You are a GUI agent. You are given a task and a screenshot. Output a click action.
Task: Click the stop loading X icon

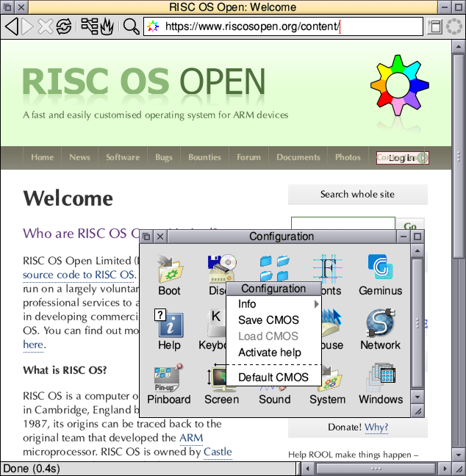(46, 26)
